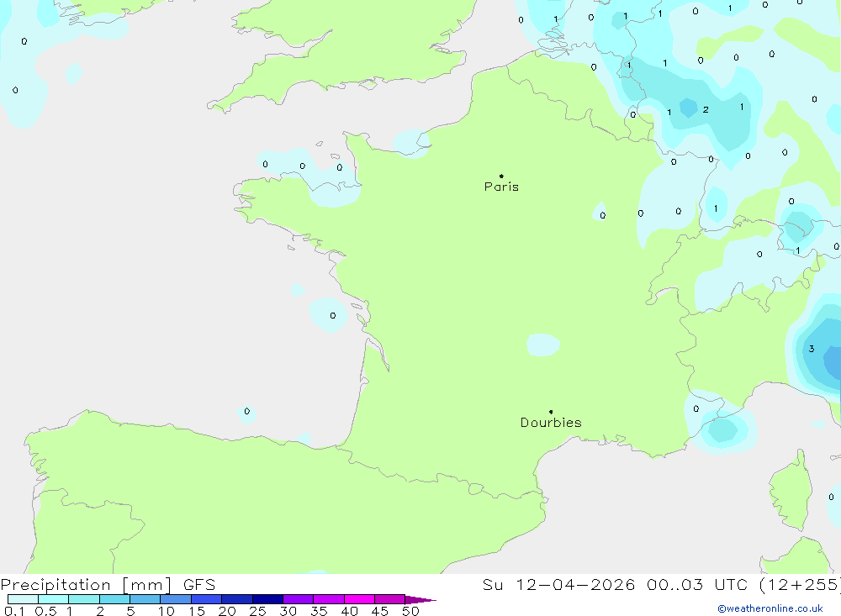
Task: Pick the purple 30 mm legend color
Action: tap(298, 599)
